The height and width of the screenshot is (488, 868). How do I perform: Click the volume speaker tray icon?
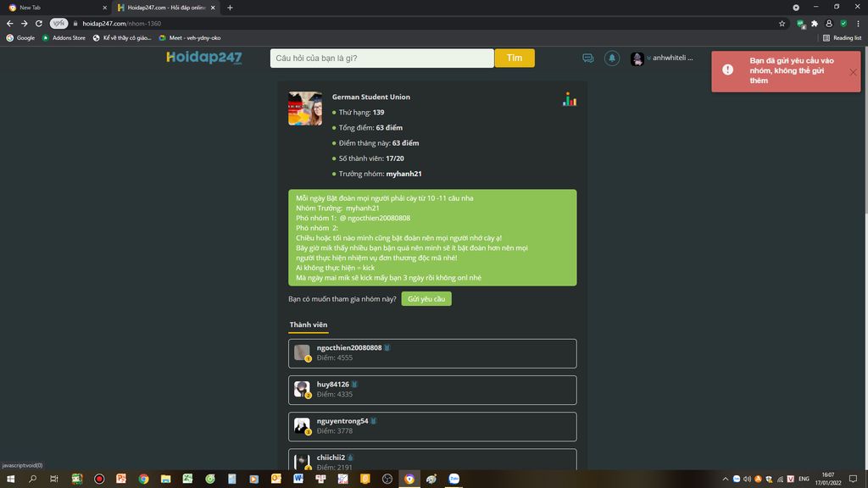pyautogui.click(x=748, y=479)
